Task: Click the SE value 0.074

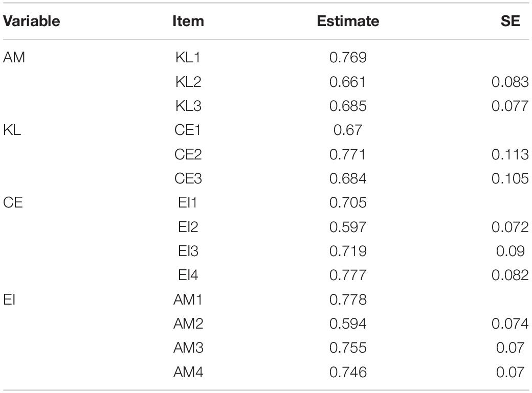Action: [x=510, y=323]
